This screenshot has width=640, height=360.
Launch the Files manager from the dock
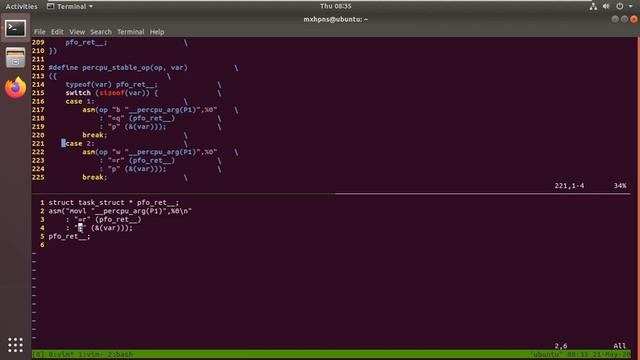pyautogui.click(x=16, y=58)
